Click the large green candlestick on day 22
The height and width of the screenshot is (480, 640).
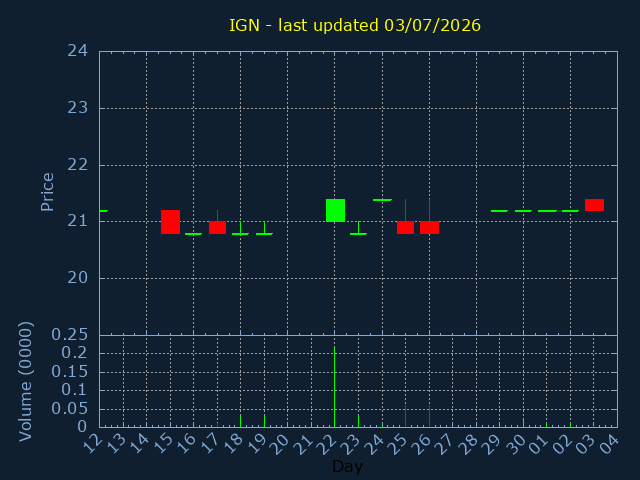click(x=335, y=210)
